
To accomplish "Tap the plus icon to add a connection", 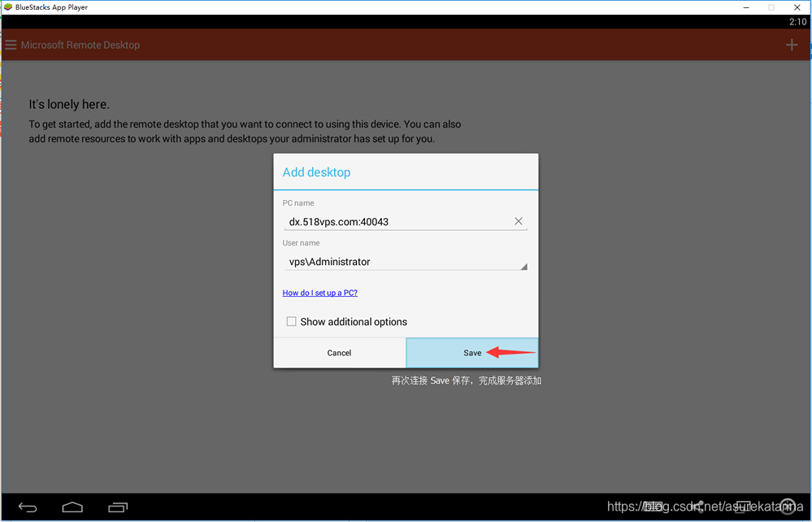I will pos(791,45).
